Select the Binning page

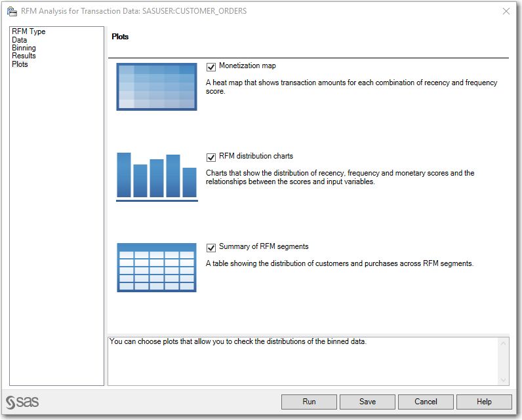[x=24, y=48]
